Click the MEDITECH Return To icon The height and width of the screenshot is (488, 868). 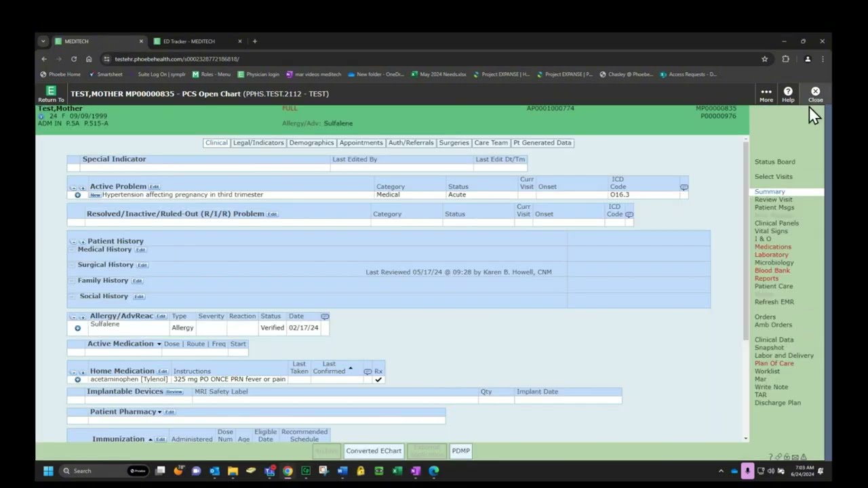click(51, 94)
